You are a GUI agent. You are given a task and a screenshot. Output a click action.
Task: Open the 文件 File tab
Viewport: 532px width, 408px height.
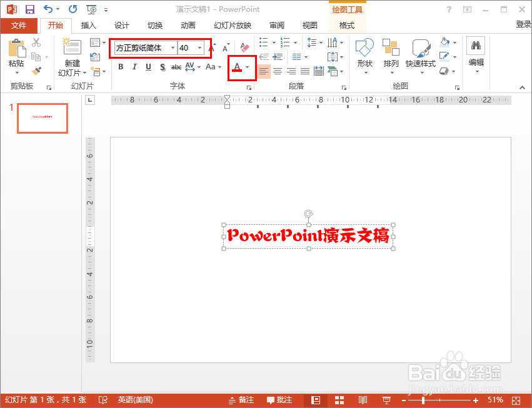click(x=19, y=26)
